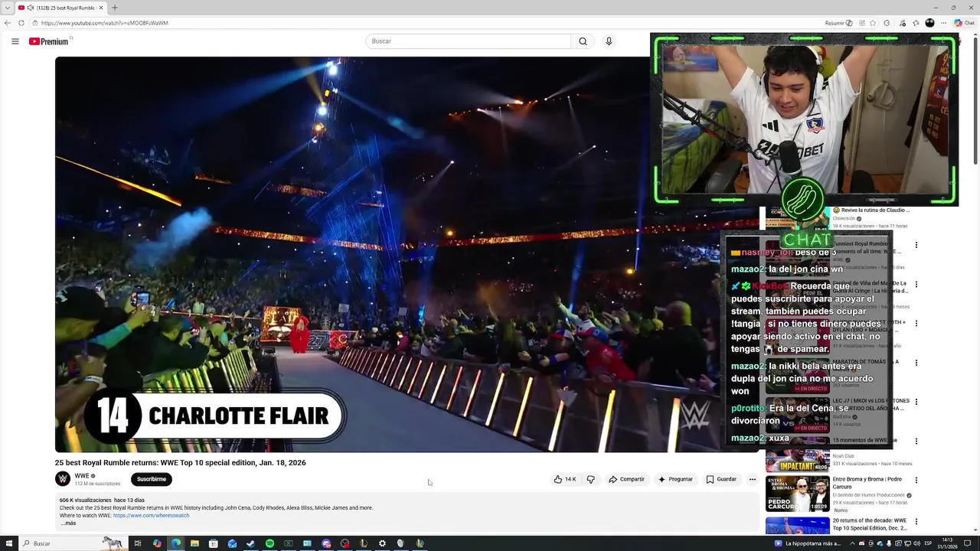Open the wwe.com/wheretowatch link
The image size is (980, 551).
(x=151, y=516)
